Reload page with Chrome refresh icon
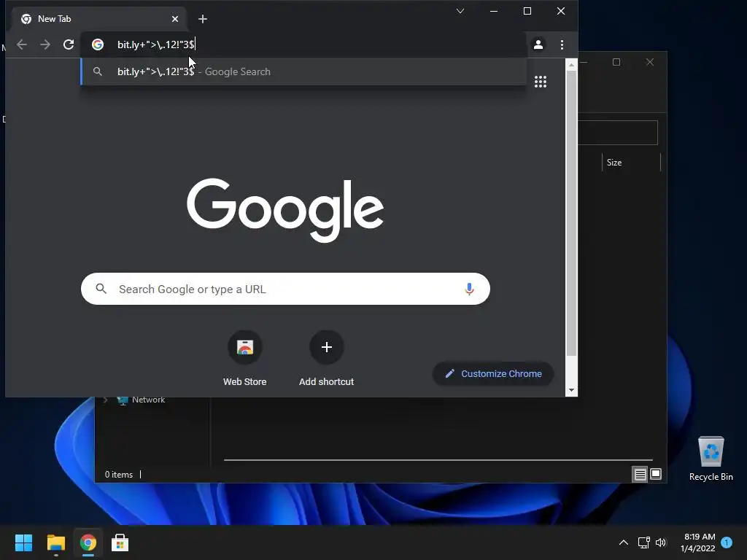 pyautogui.click(x=69, y=44)
